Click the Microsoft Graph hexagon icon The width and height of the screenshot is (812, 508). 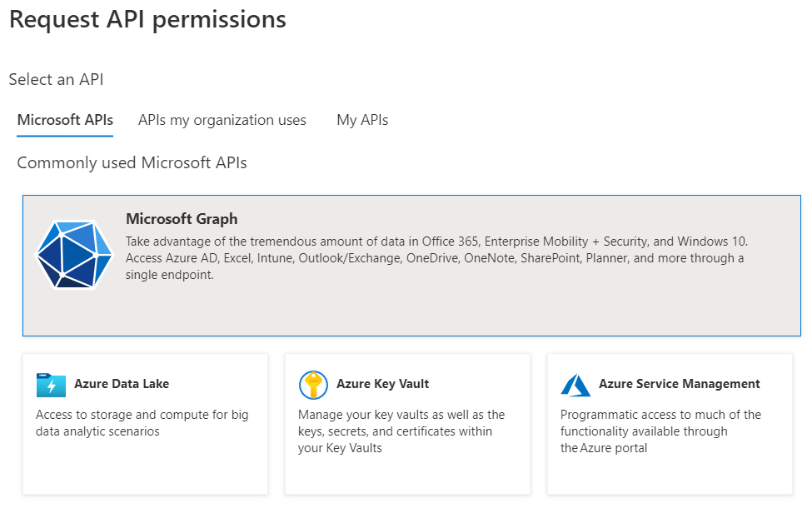coord(73,255)
